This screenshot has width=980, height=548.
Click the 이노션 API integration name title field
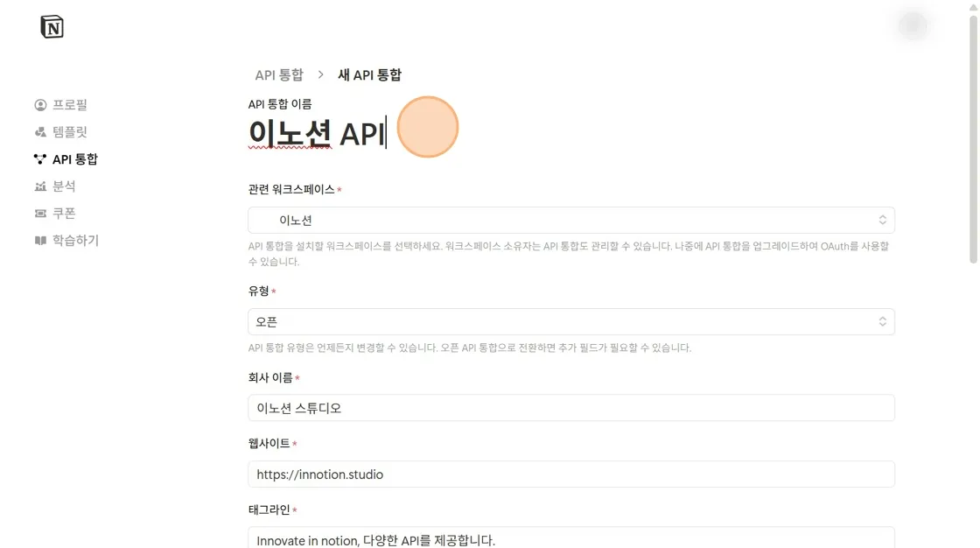click(x=318, y=133)
